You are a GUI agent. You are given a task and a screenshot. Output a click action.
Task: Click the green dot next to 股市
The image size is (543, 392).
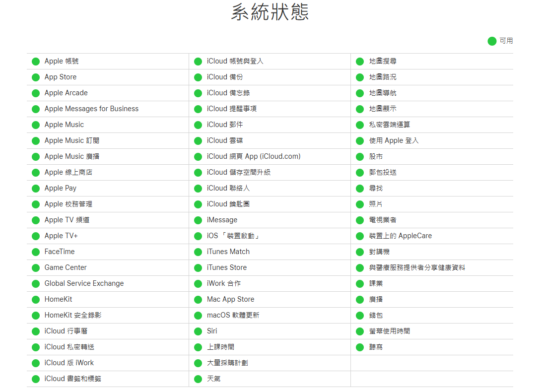(360, 157)
